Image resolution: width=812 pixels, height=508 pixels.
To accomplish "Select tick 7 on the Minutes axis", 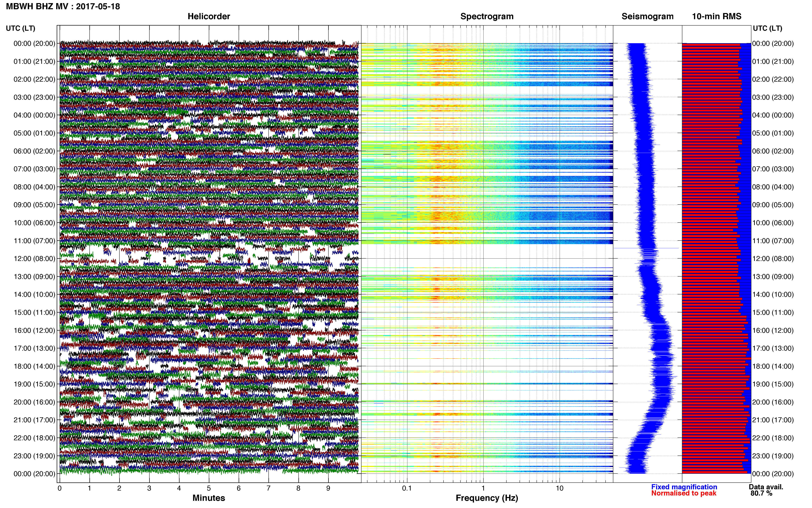I will click(269, 488).
